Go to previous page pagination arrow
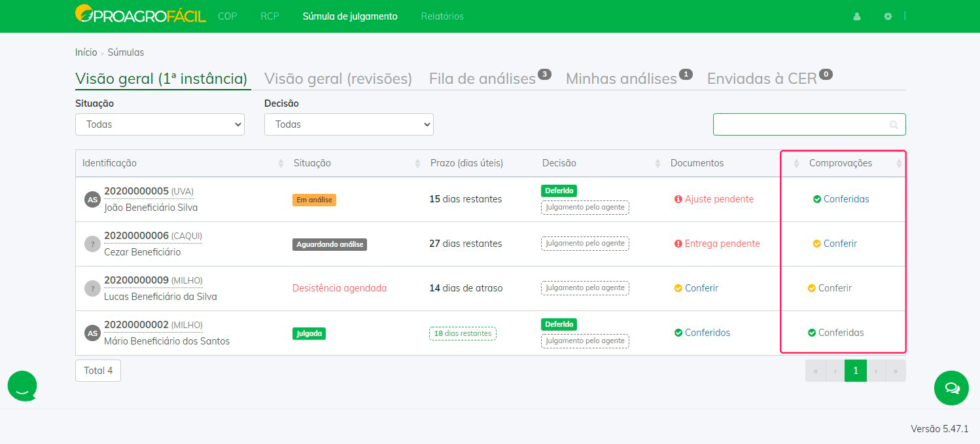 (x=835, y=371)
